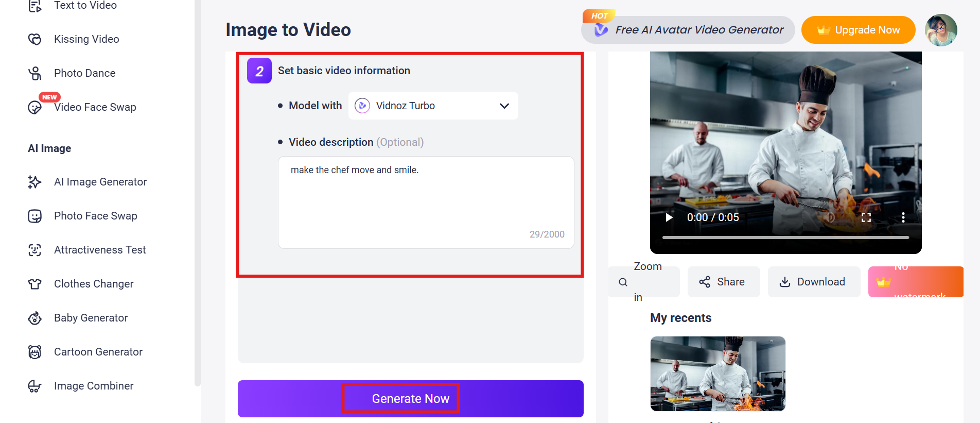Click the 0:00 / 0:05 time display

pyautogui.click(x=713, y=217)
